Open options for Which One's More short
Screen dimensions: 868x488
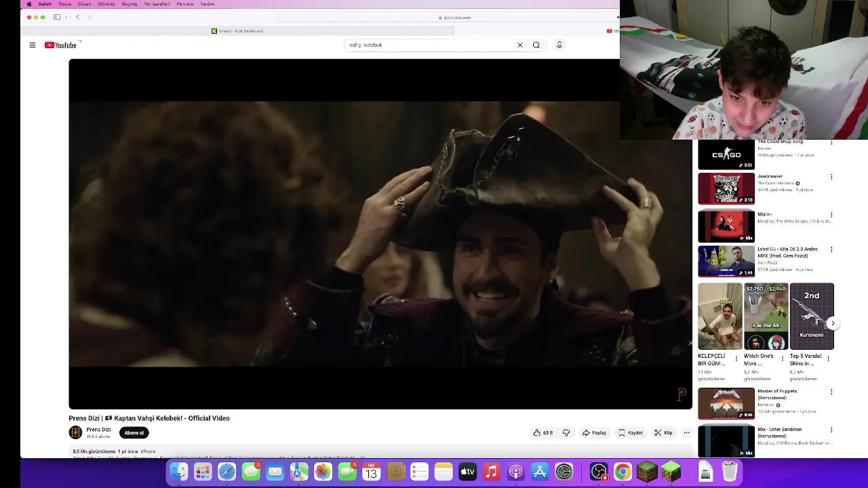tap(783, 359)
